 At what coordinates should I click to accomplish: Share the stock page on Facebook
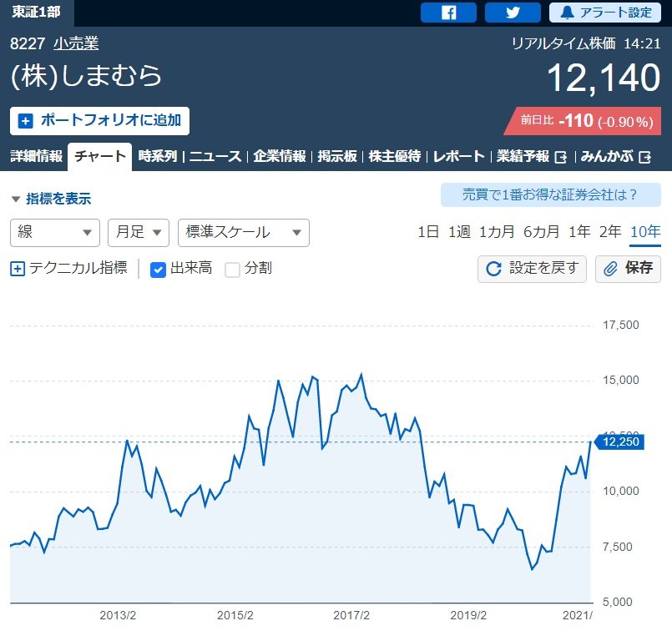click(x=448, y=13)
